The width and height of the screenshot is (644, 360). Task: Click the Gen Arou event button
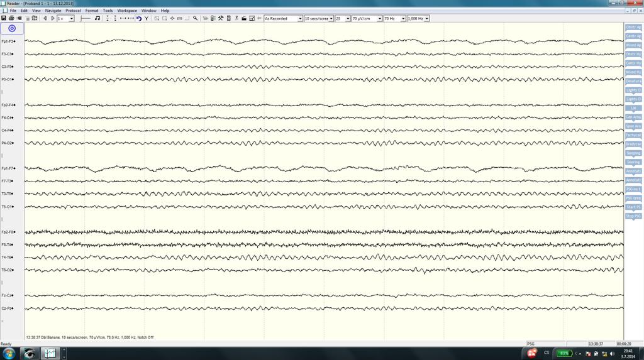(633, 117)
